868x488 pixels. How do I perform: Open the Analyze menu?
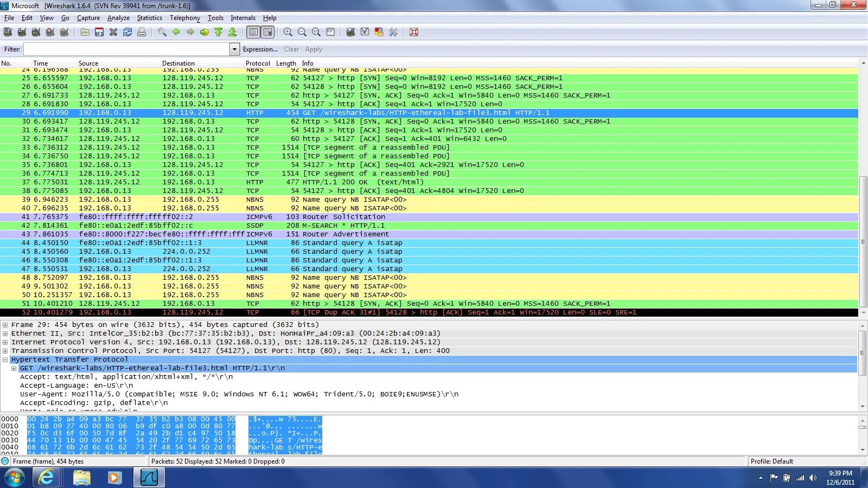pos(118,18)
